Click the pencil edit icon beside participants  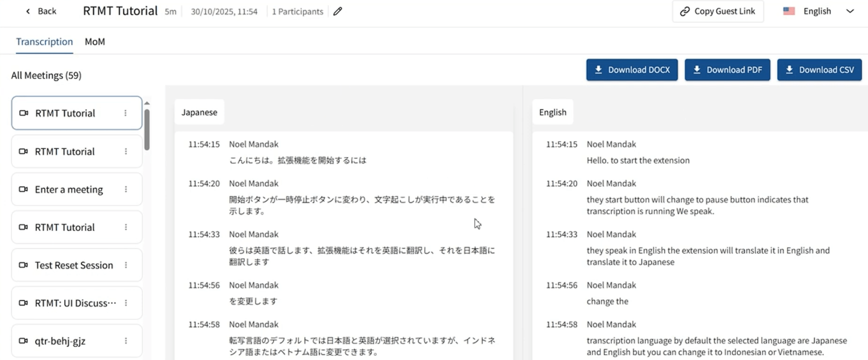[x=338, y=11]
